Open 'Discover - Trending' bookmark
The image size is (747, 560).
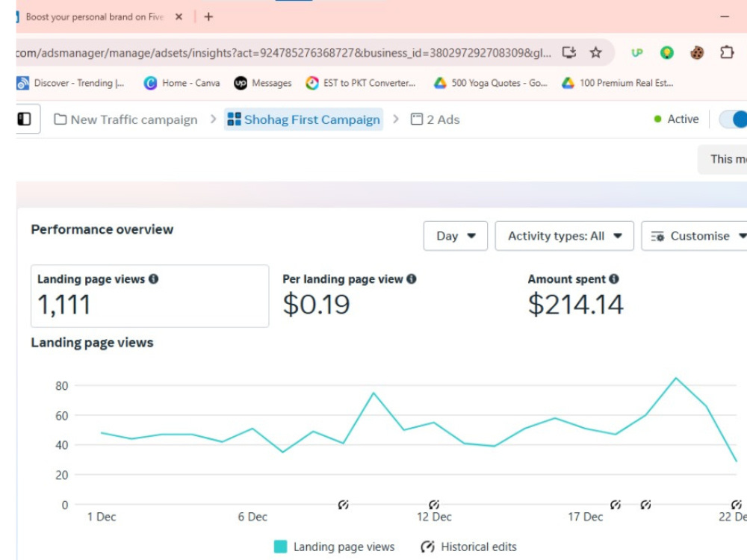(x=70, y=83)
